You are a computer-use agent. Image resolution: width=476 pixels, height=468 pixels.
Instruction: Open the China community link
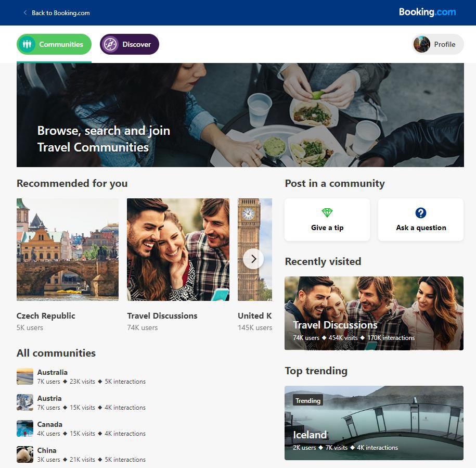(47, 450)
